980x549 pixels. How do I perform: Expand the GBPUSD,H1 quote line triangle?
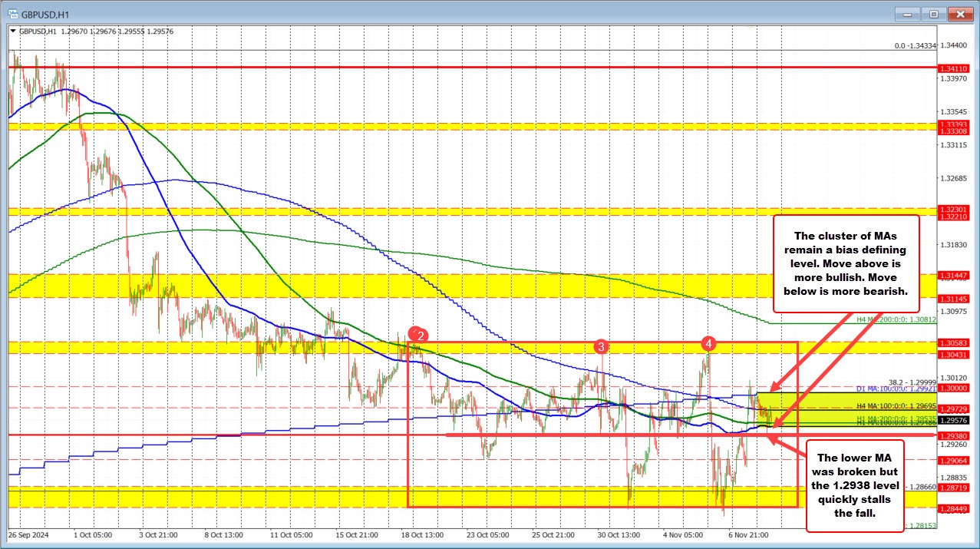[x=15, y=31]
